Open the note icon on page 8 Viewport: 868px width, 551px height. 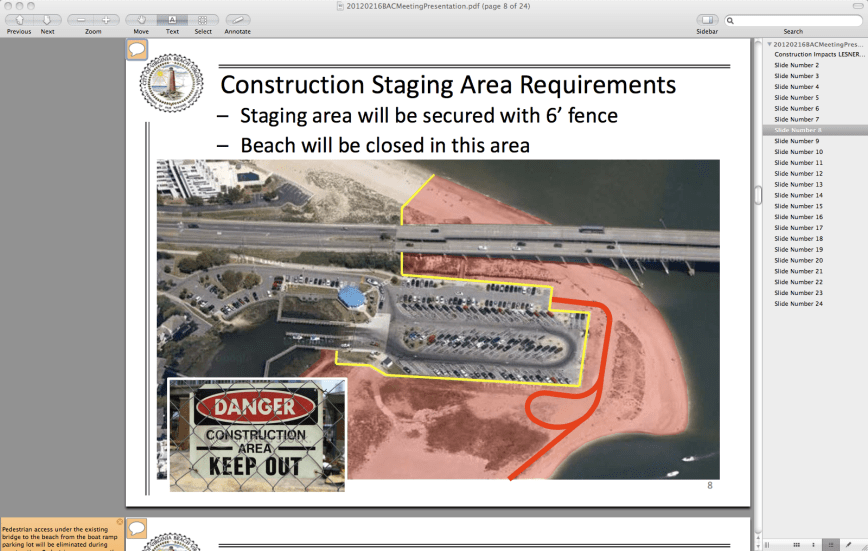click(x=137, y=50)
